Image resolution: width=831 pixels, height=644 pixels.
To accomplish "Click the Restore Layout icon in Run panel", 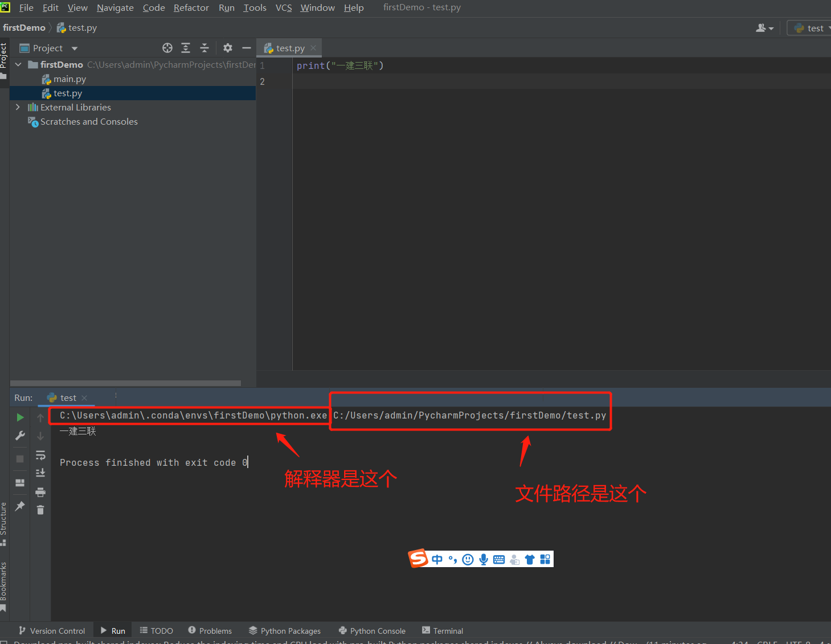I will click(x=20, y=483).
